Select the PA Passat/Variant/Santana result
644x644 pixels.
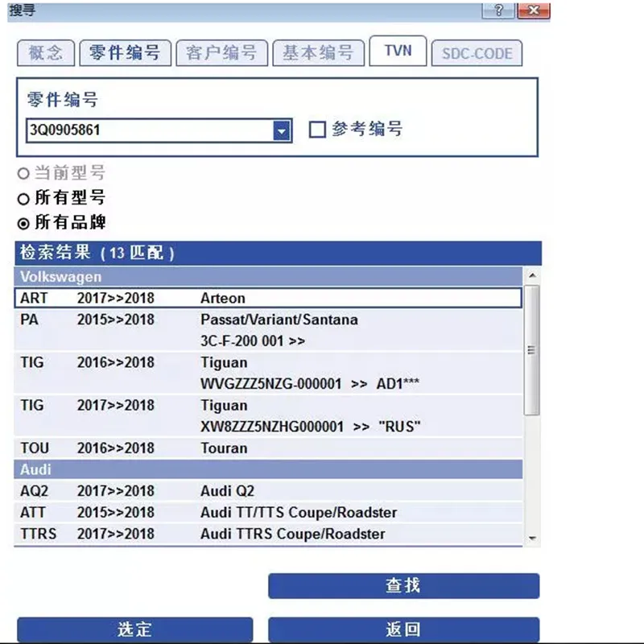click(x=268, y=330)
